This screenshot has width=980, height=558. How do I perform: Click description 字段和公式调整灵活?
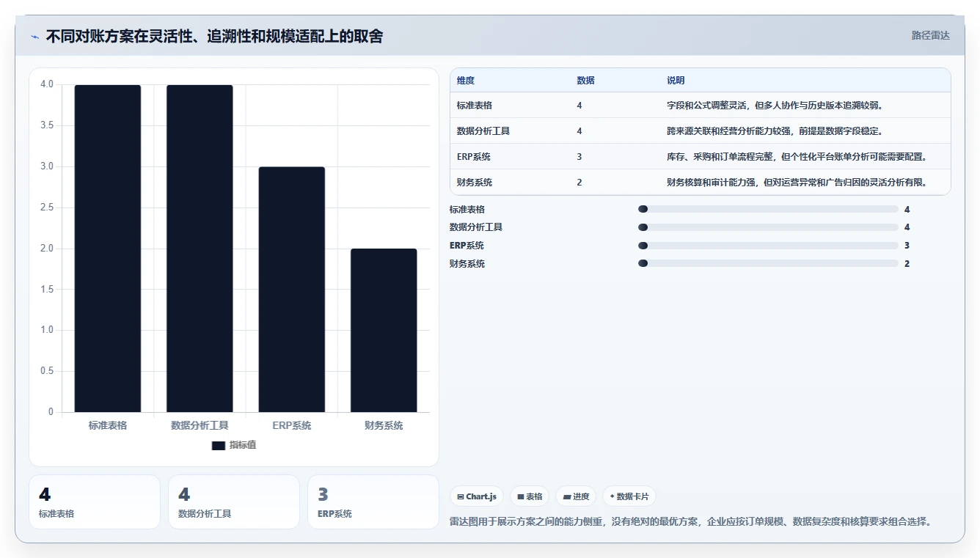pyautogui.click(x=775, y=106)
